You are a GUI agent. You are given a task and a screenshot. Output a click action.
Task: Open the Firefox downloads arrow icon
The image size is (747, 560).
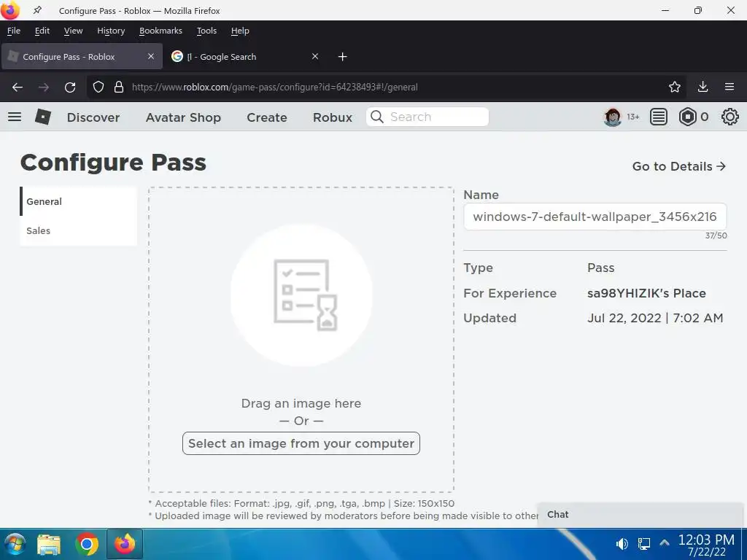pyautogui.click(x=703, y=87)
